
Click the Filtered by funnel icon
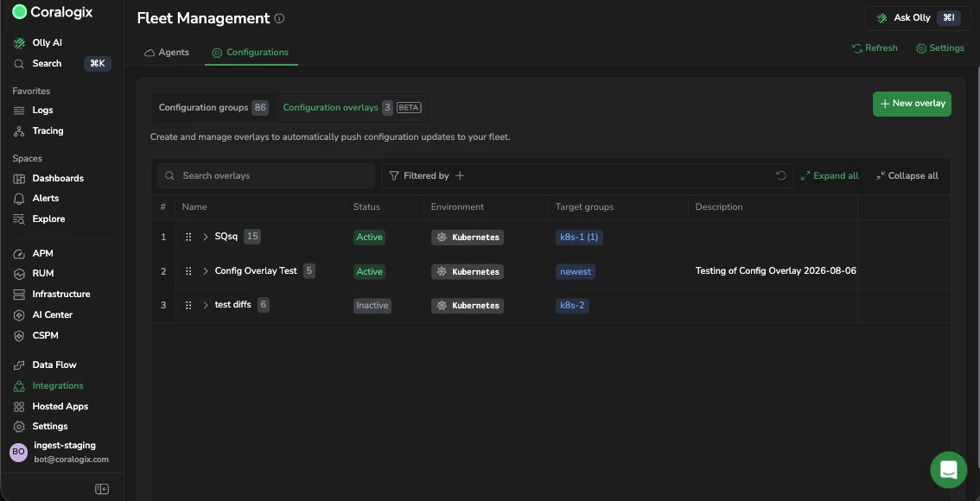(394, 176)
